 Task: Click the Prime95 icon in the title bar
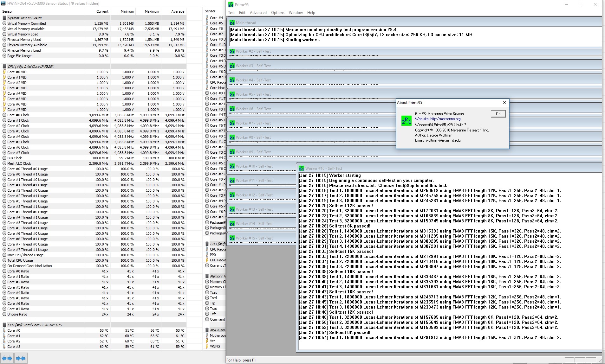pos(231,4)
